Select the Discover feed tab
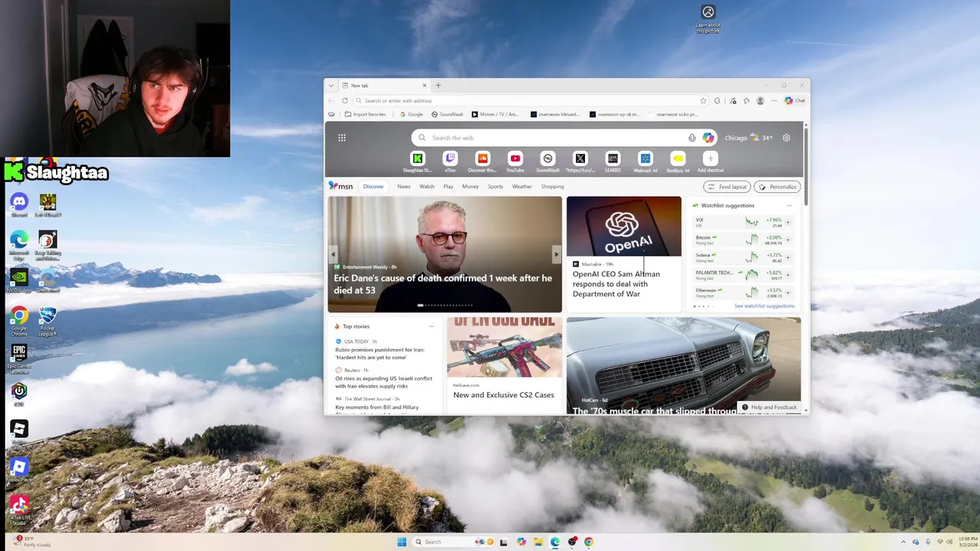The height and width of the screenshot is (551, 980). click(374, 186)
